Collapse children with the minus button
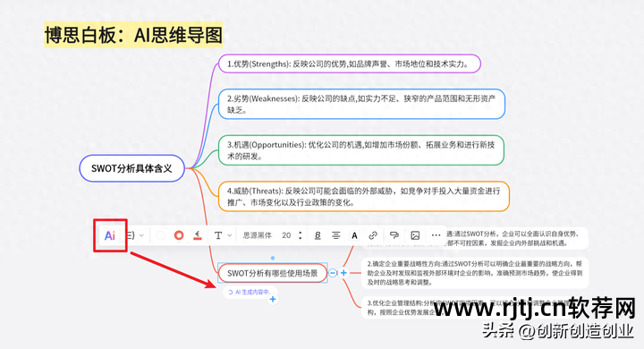Screen dimensions: 644x349 pos(333,273)
